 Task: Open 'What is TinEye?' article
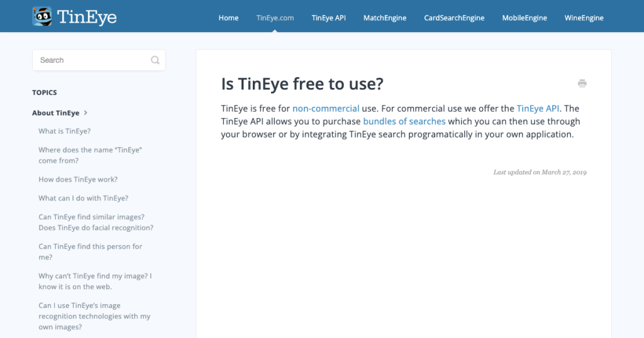click(65, 131)
